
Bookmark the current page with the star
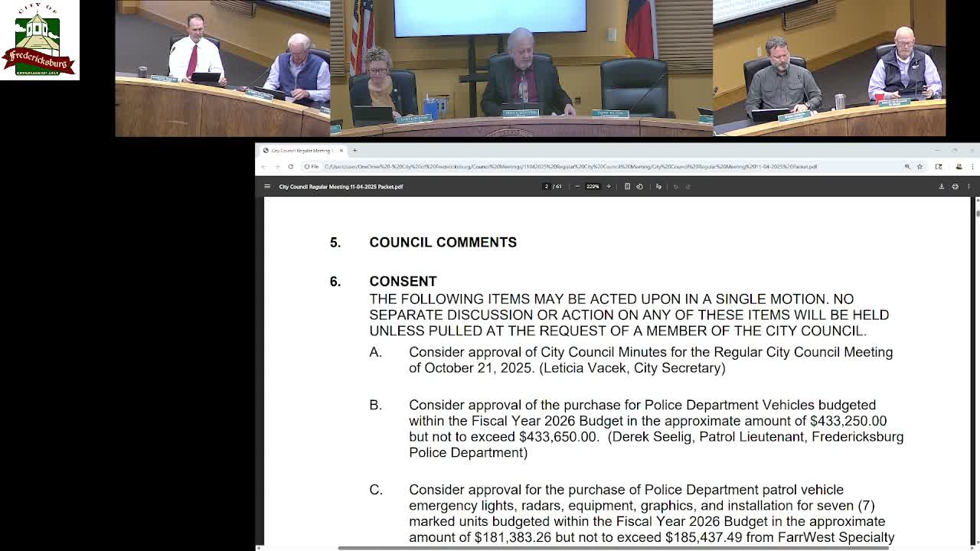point(920,166)
